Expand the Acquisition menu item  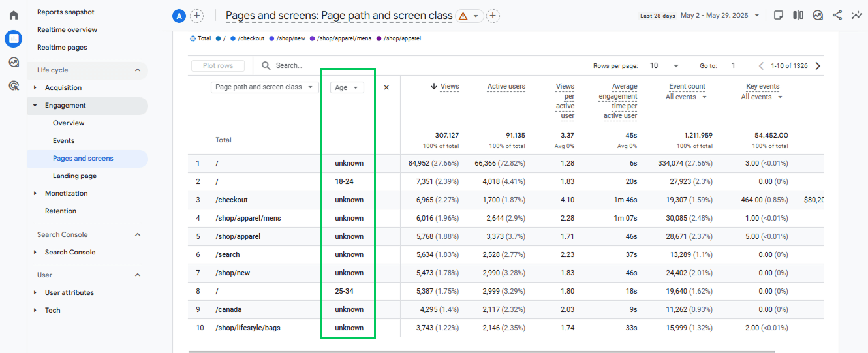pyautogui.click(x=63, y=87)
